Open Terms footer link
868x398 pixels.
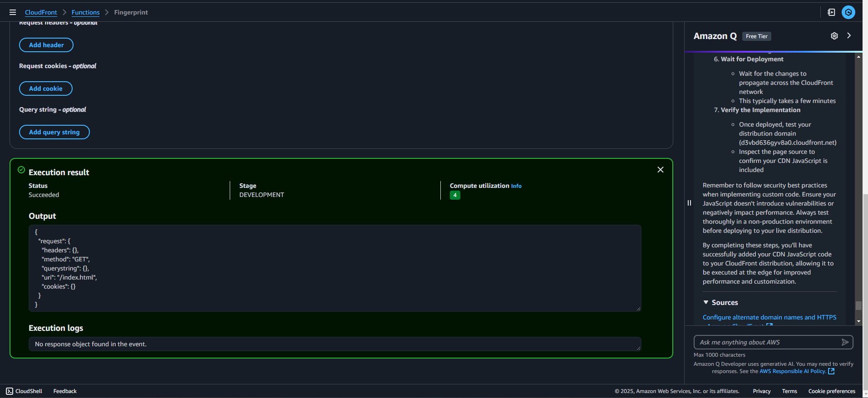[x=789, y=391]
